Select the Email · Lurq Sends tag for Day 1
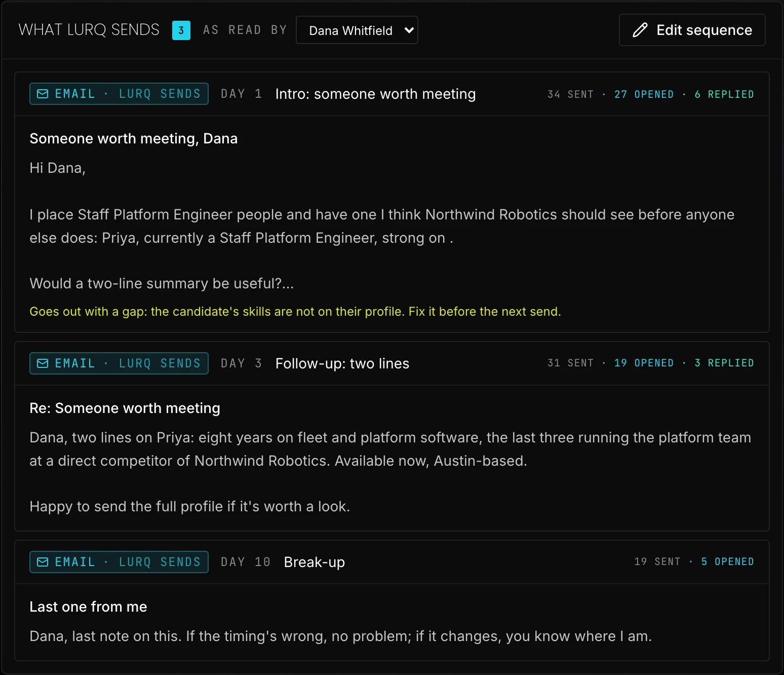This screenshot has width=784, height=675. coord(119,94)
